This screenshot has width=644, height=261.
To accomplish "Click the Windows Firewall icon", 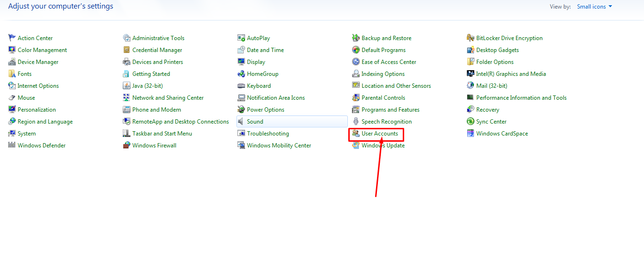I will pos(127,146).
